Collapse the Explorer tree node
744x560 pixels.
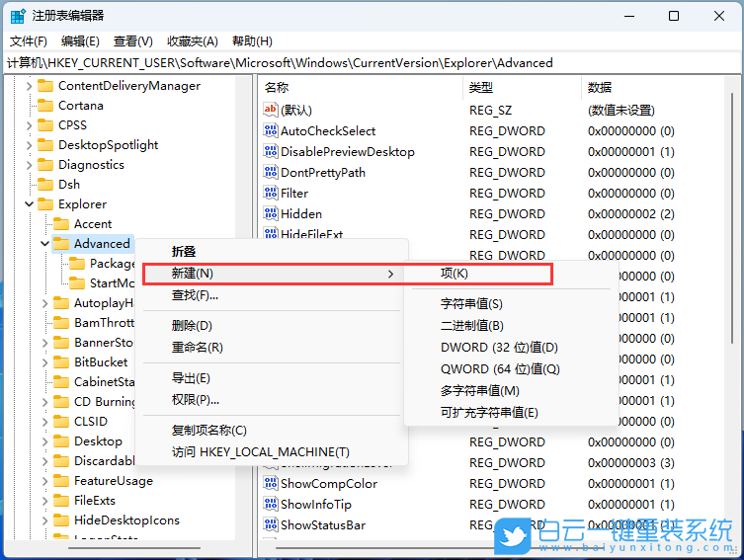coord(29,204)
